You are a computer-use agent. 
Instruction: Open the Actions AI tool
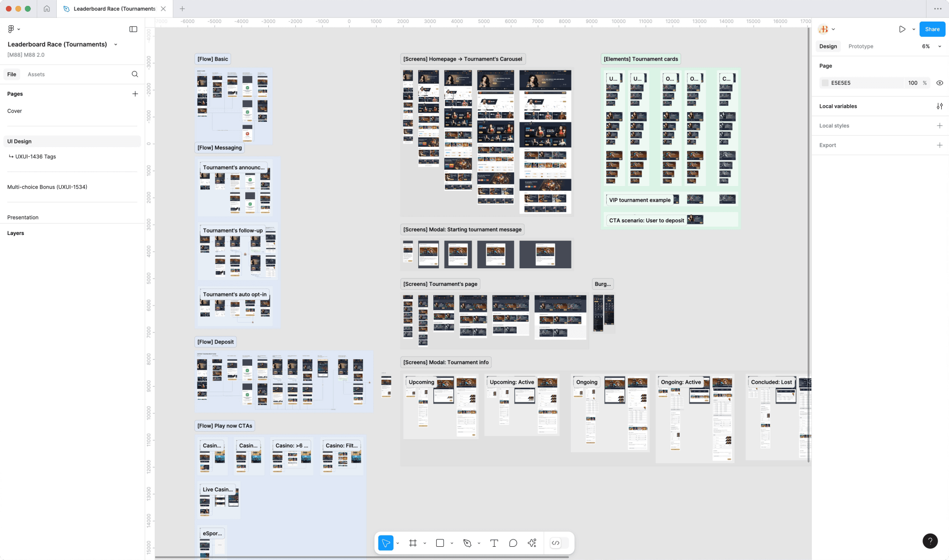tap(532, 543)
